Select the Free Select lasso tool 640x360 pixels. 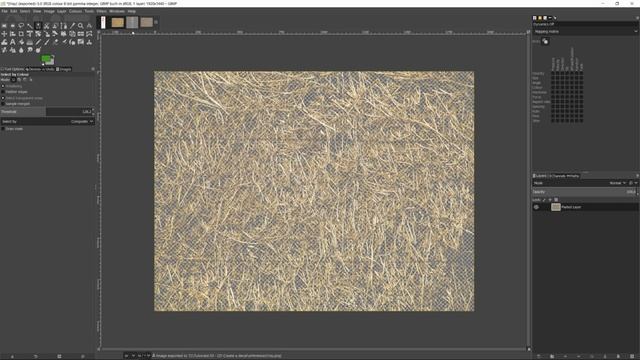[x=21, y=26]
